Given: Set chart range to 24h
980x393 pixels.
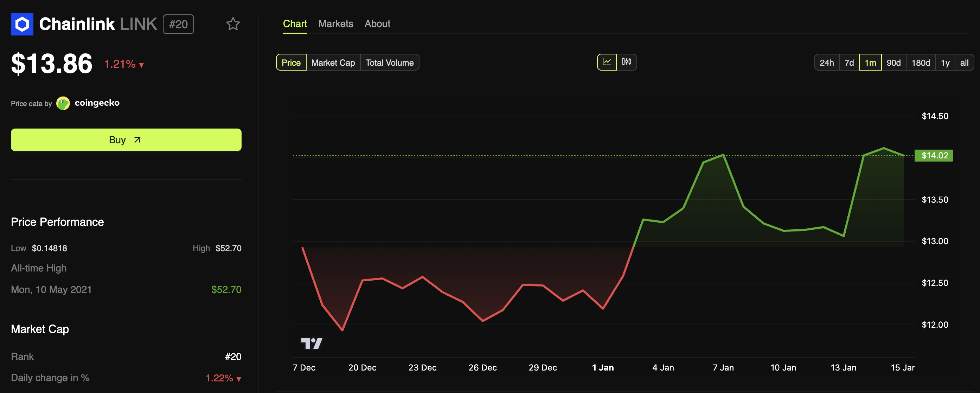Looking at the screenshot, I should [x=827, y=63].
